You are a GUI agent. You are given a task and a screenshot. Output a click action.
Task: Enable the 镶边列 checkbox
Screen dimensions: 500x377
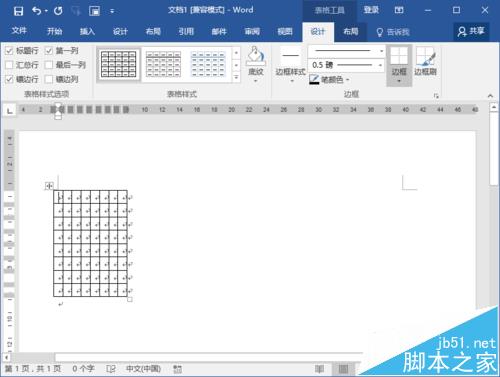tap(49, 79)
